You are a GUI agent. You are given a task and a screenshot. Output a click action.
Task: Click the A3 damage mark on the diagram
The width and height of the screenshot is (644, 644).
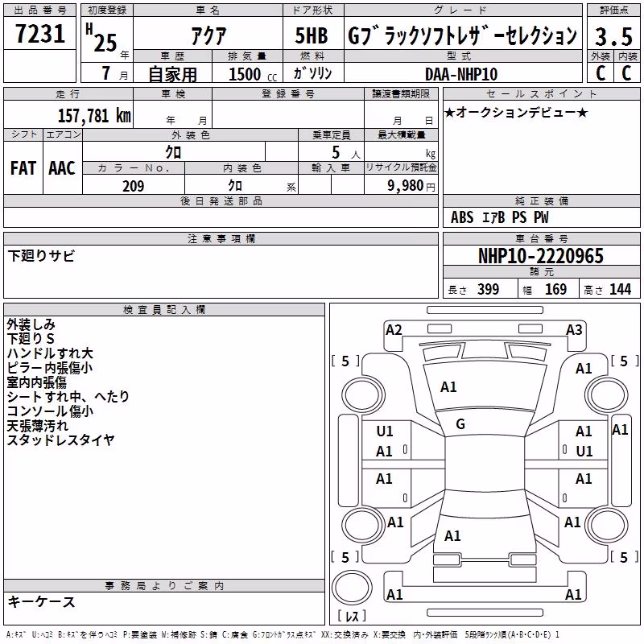[574, 330]
